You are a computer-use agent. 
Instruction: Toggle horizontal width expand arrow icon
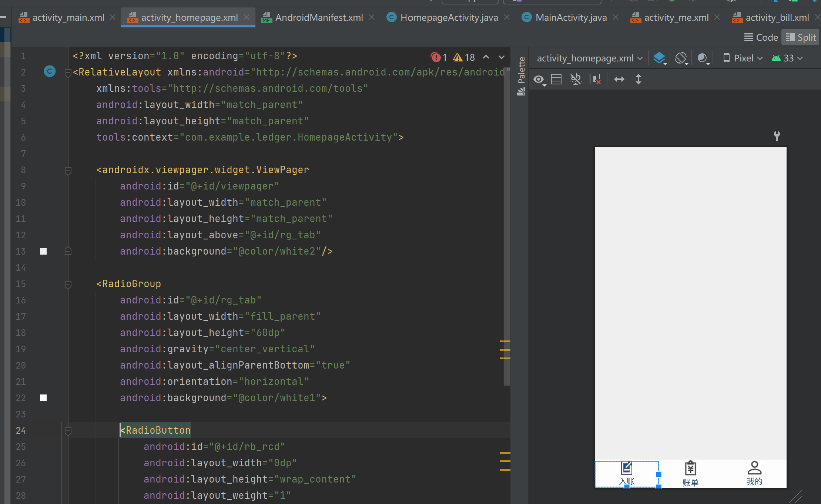click(x=619, y=79)
